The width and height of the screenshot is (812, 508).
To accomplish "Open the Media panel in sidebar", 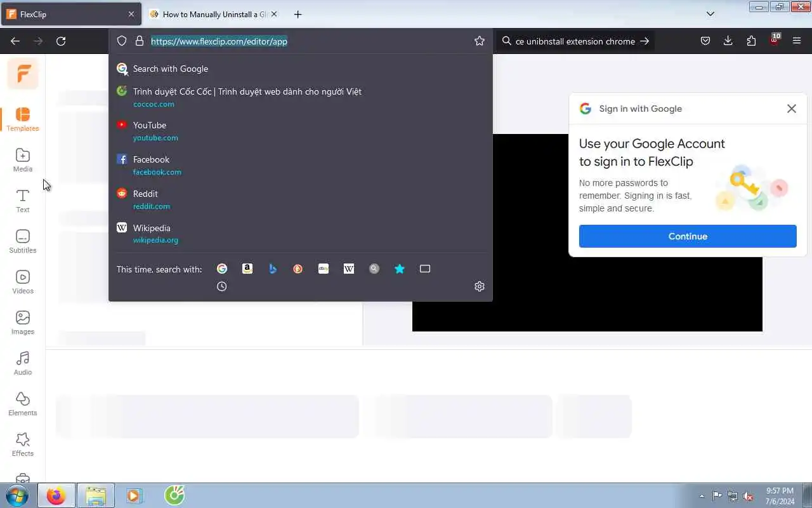I will click(22, 160).
